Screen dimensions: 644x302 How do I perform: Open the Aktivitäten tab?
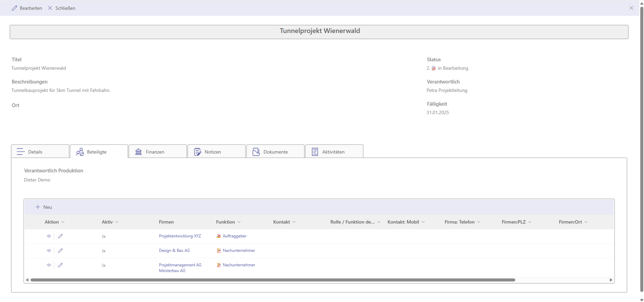click(334, 152)
